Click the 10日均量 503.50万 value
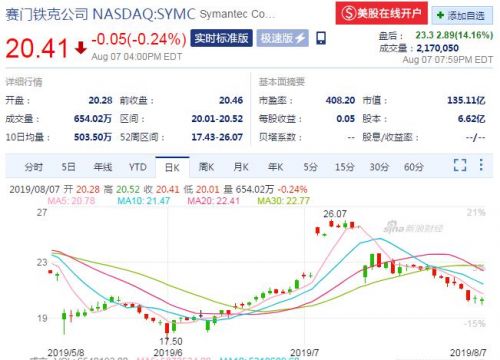Viewport: 500px width, 360px height. (x=93, y=137)
